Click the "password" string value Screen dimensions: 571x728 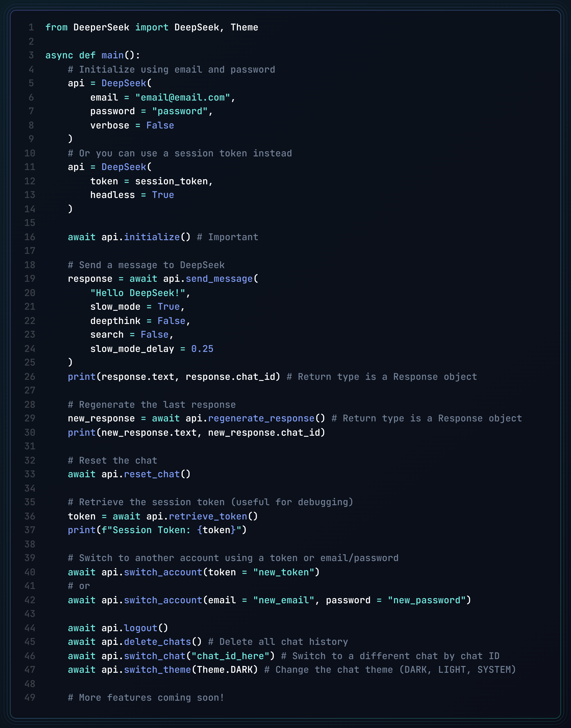coord(180,111)
